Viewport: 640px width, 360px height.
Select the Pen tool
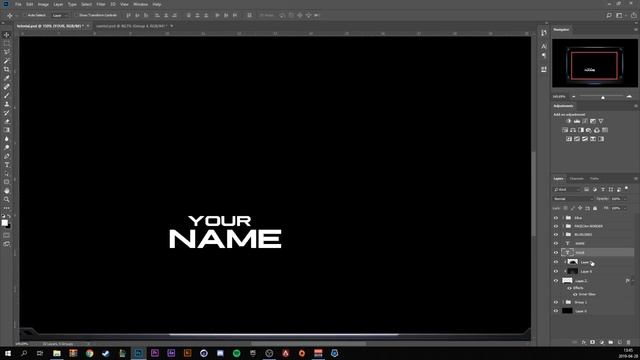pyautogui.click(x=7, y=156)
